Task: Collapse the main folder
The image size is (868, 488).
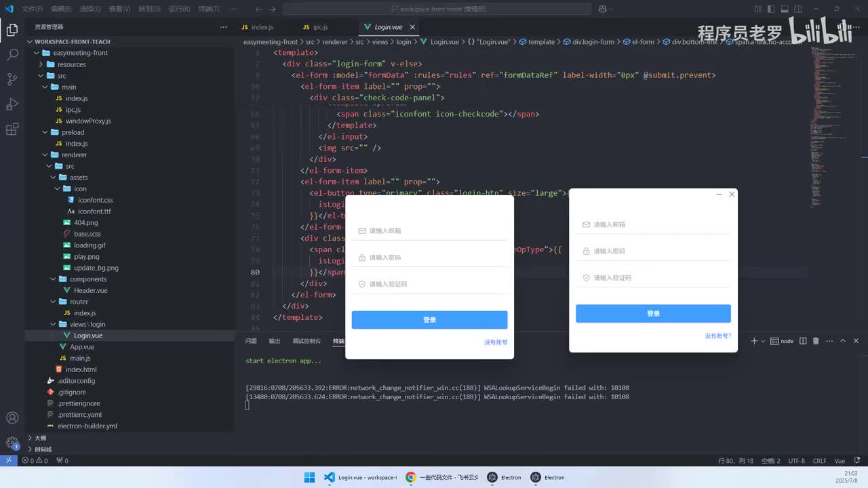Action: [x=46, y=87]
